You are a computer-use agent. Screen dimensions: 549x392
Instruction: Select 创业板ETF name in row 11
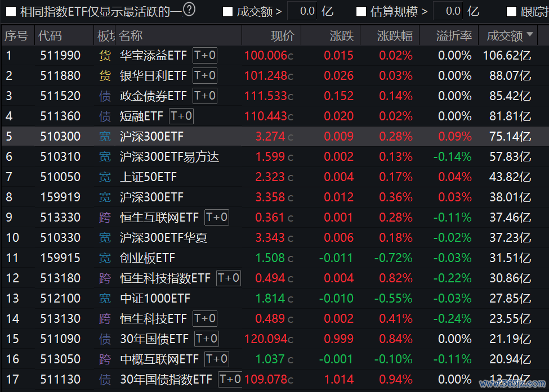(148, 258)
